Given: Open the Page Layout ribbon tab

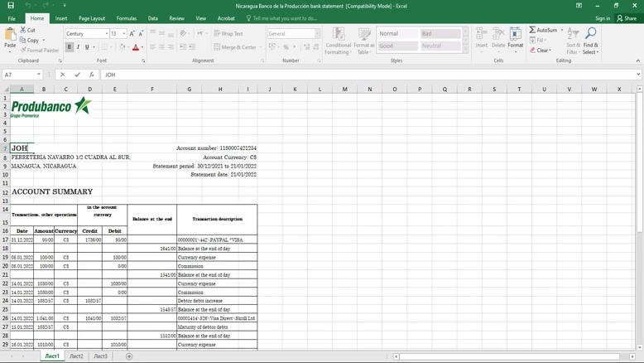Looking at the screenshot, I should 92,18.
